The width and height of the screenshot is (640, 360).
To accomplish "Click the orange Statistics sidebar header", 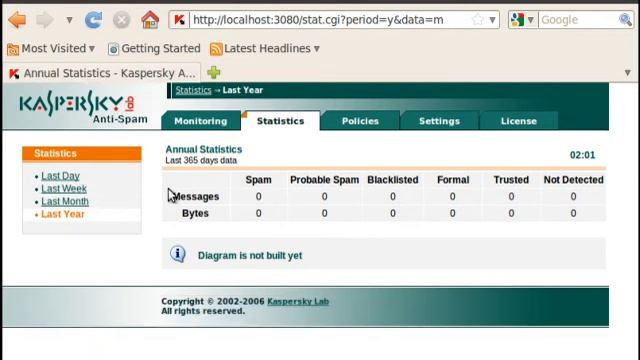I will (82, 153).
